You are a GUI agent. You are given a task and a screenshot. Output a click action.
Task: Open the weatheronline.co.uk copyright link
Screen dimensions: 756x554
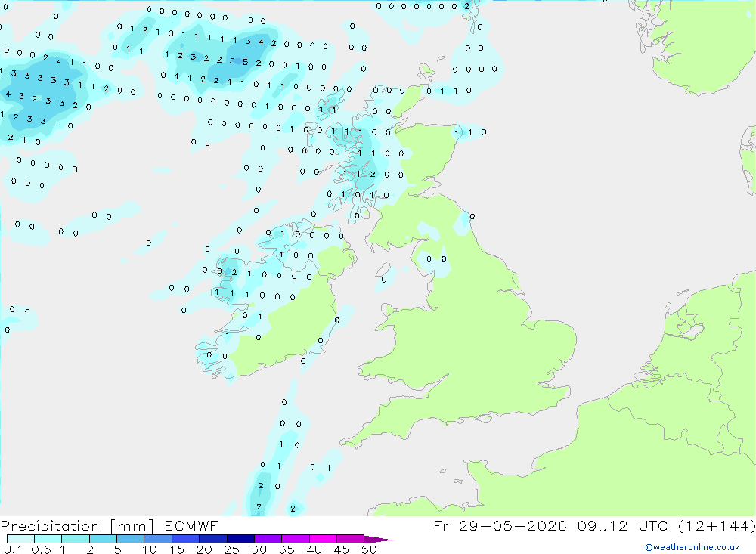point(692,547)
